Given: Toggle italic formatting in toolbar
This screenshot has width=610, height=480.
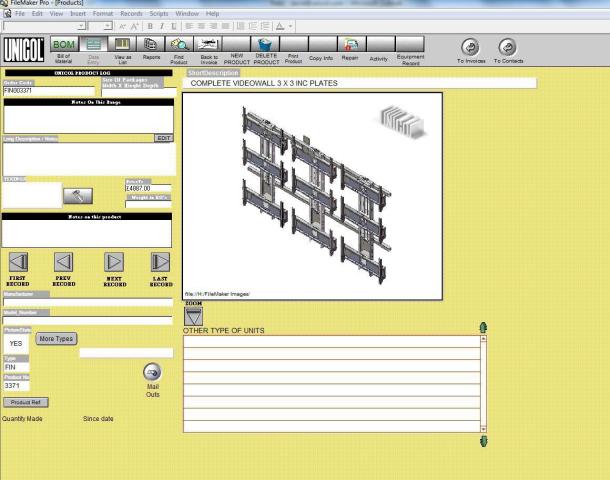Looking at the screenshot, I should pos(162,26).
